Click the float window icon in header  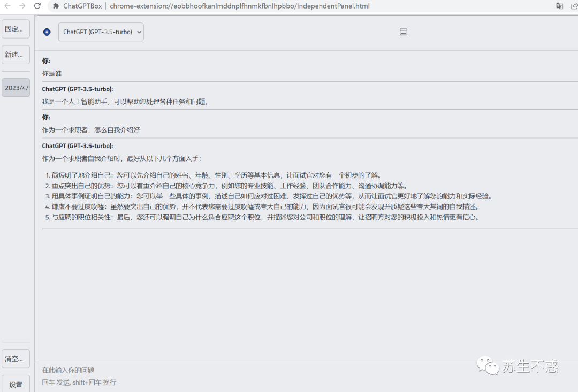(404, 32)
